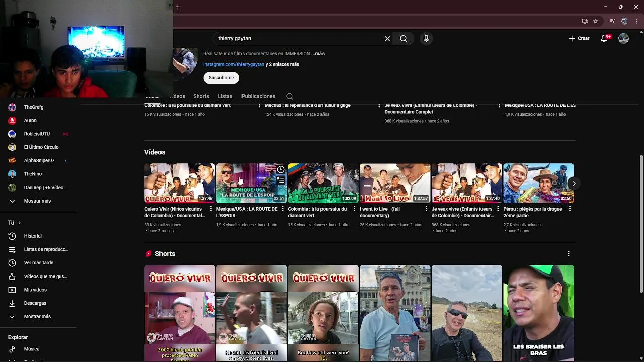Click the page vertical scrollbar

641,224
